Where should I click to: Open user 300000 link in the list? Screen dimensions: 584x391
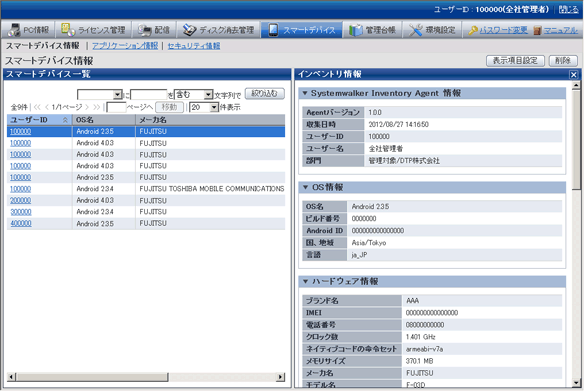[20, 212]
